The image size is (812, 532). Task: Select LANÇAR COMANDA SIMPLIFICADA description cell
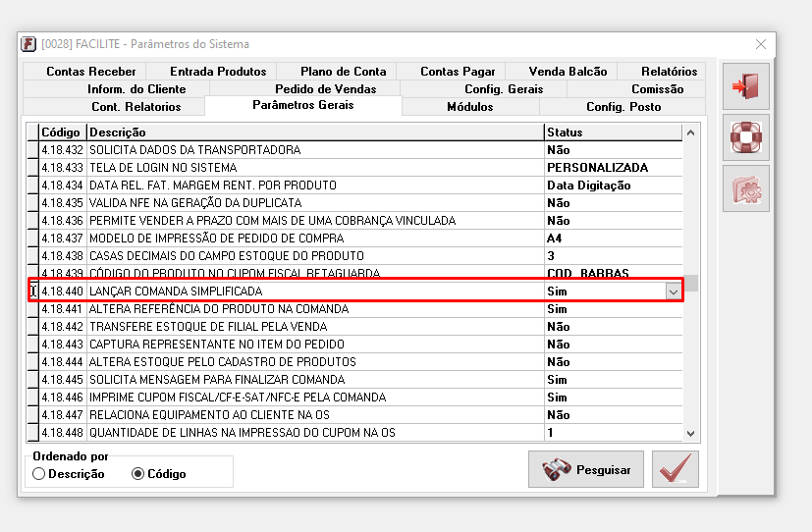click(x=315, y=292)
